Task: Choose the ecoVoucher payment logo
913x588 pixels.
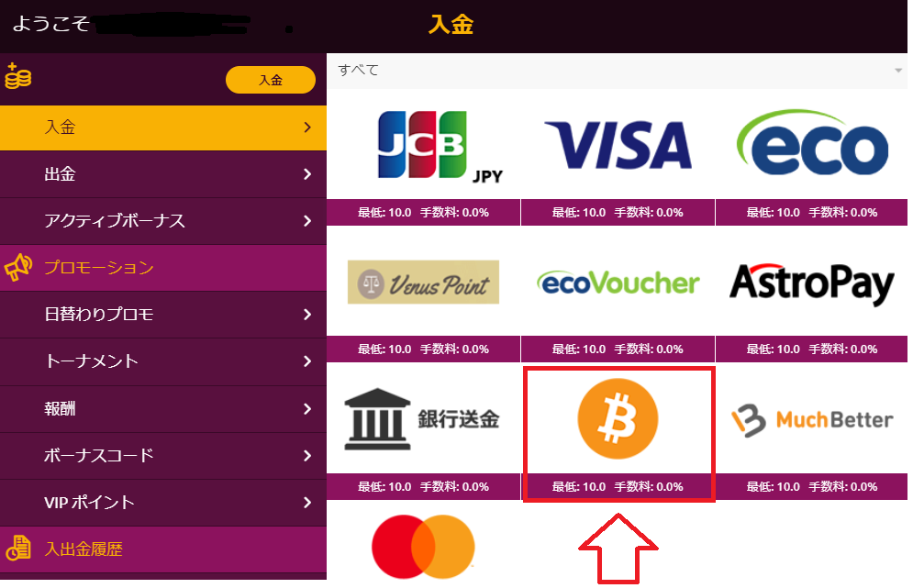Action: coord(618,283)
